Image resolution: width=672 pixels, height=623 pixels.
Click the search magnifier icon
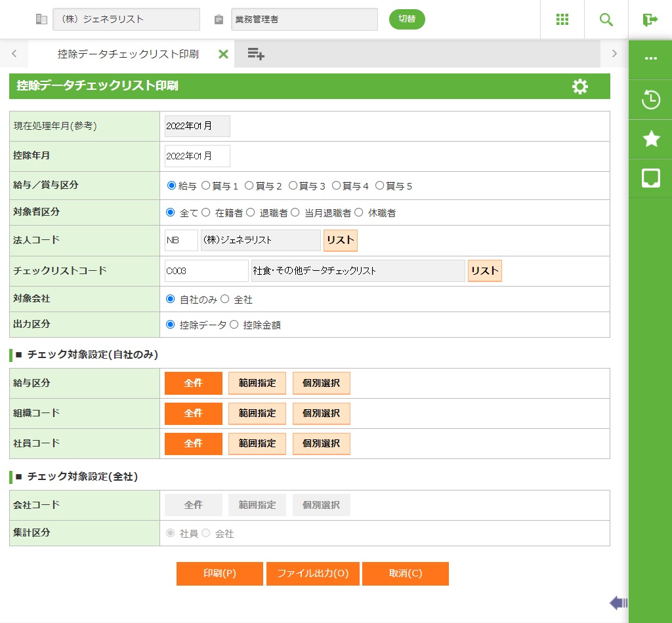pos(606,20)
